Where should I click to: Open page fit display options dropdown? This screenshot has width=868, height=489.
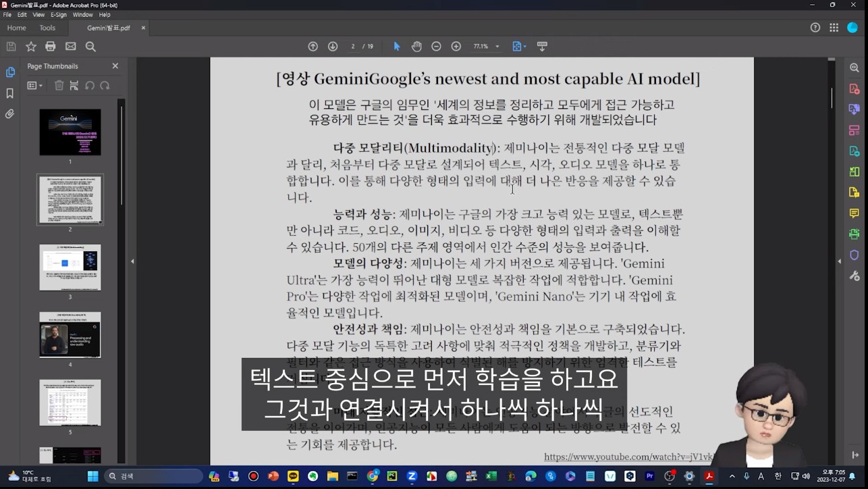pos(519,47)
